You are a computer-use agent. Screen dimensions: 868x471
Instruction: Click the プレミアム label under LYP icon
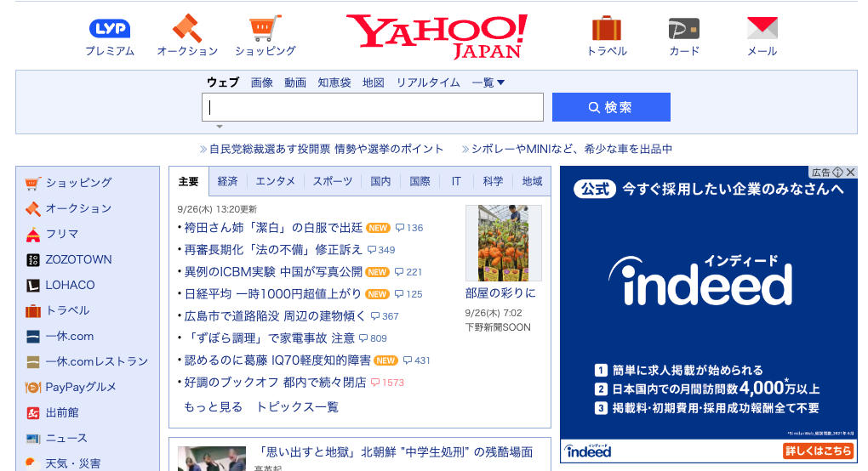click(110, 51)
